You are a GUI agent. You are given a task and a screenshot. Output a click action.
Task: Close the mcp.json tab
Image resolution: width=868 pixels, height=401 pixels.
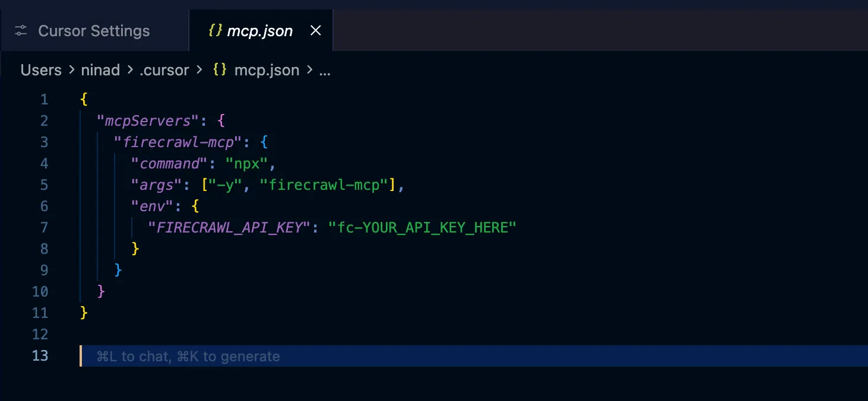[315, 30]
